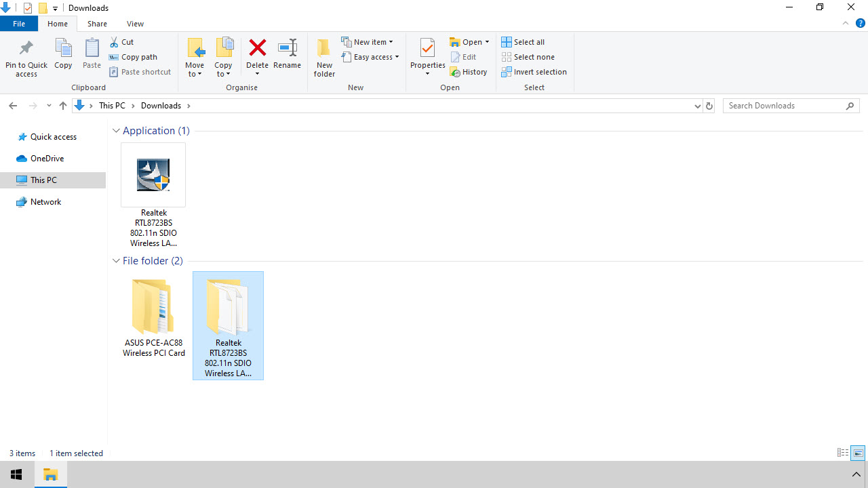Switch to details view layout
Image resolution: width=868 pixels, height=488 pixels.
point(843,453)
